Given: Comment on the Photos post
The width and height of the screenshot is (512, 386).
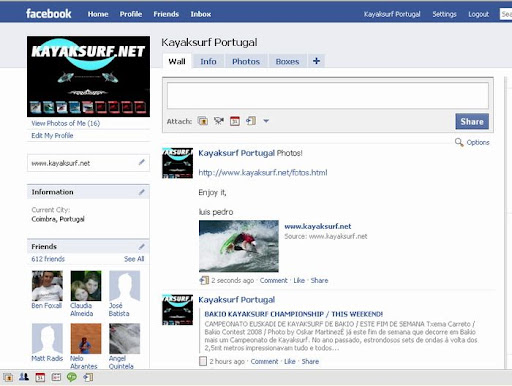Looking at the screenshot, I should click(274, 280).
